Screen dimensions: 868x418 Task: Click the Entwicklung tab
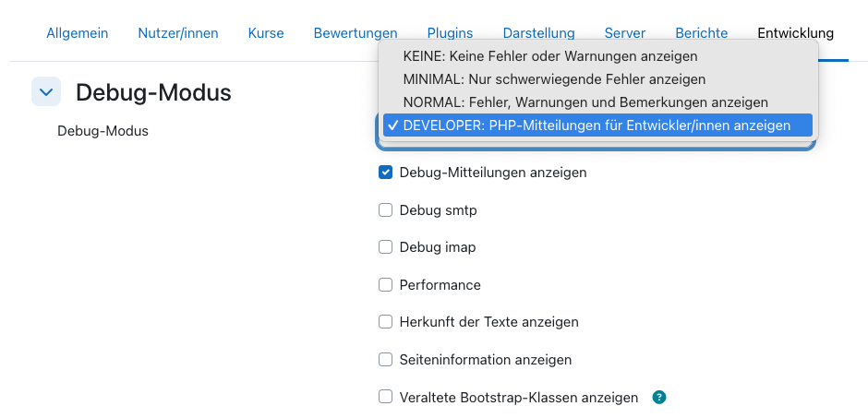coord(795,33)
